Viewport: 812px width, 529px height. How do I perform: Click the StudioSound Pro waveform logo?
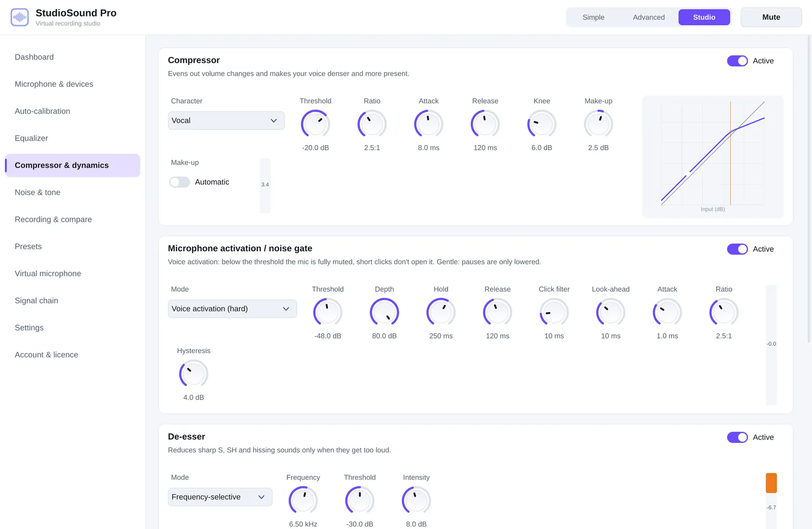tap(20, 17)
